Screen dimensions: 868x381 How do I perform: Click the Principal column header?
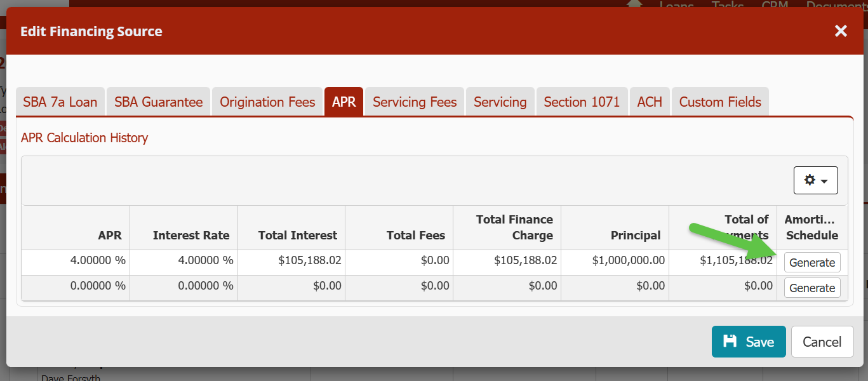pos(615,227)
